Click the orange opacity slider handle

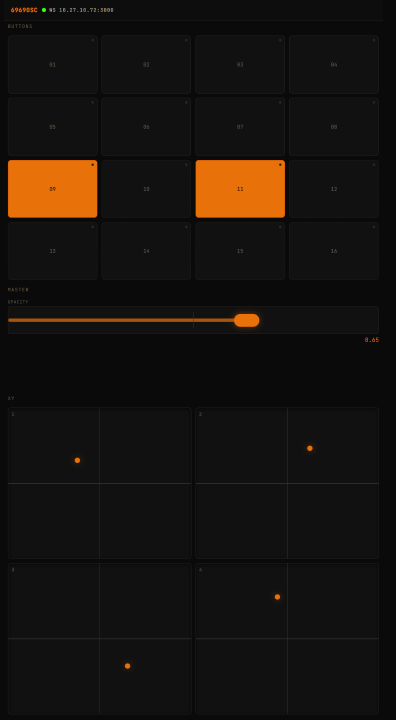[247, 320]
